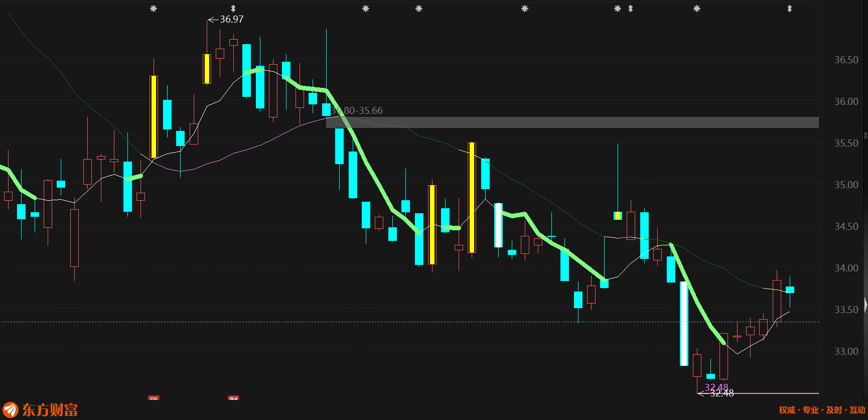The width and height of the screenshot is (868, 420).
Task: Select the latest cyan candlestick
Action: pyautogui.click(x=790, y=290)
